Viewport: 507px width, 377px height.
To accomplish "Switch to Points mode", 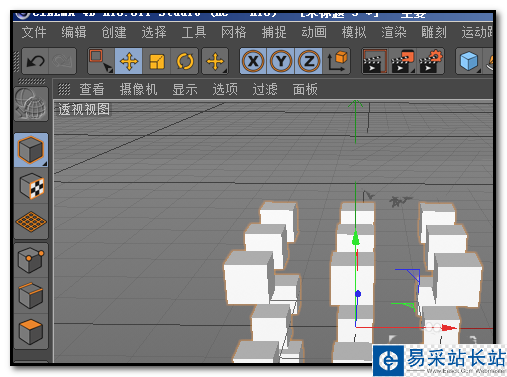I will (x=31, y=260).
